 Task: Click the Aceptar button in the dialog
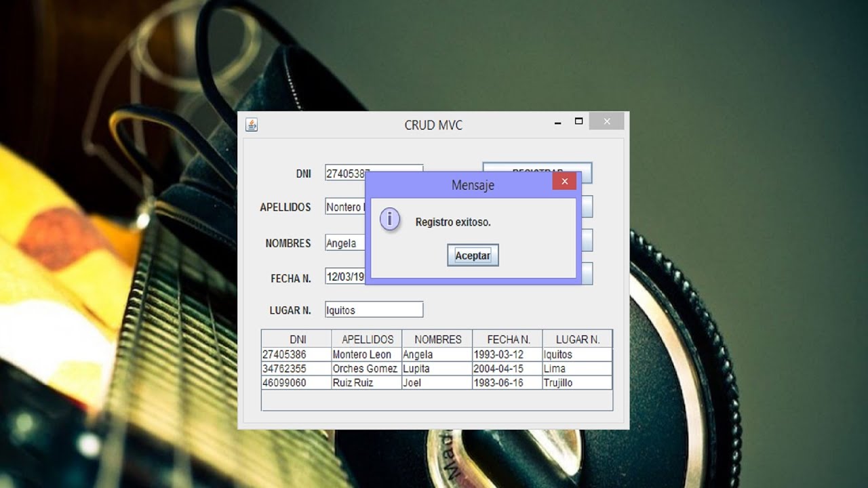[x=473, y=256]
